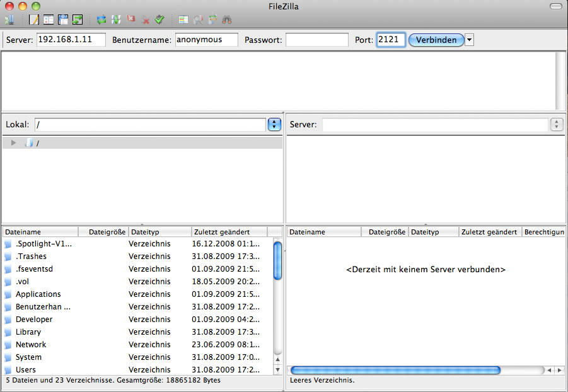Select the Network folder

pos(137,345)
